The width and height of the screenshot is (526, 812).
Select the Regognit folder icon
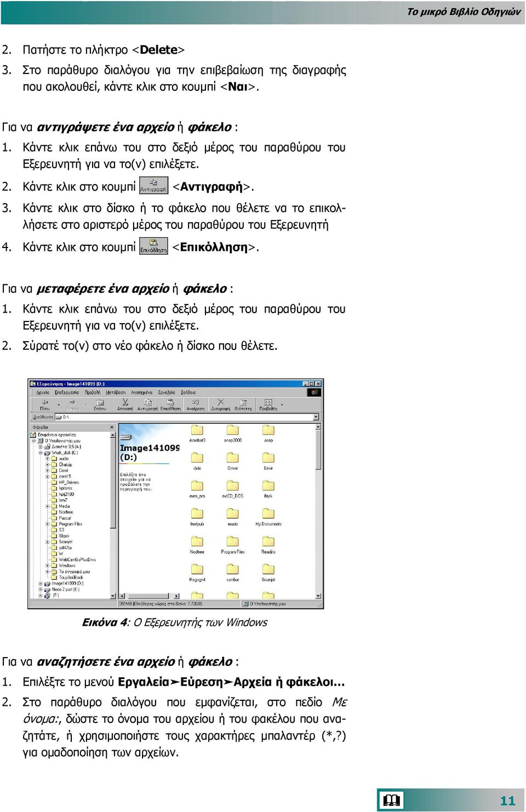(197, 569)
